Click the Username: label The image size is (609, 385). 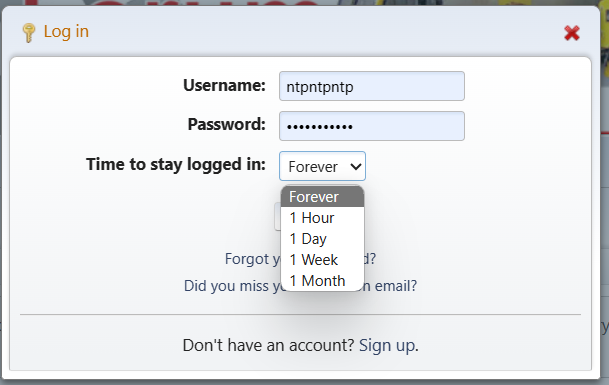[x=224, y=85]
